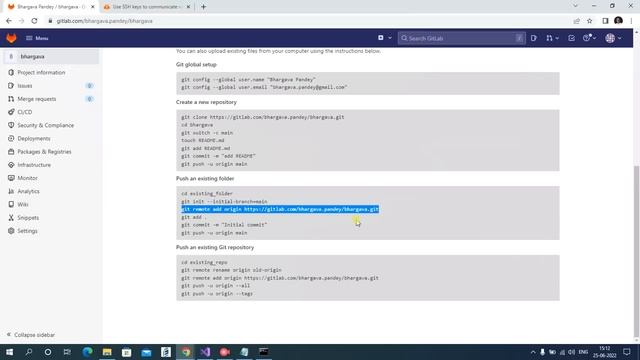This screenshot has width=640, height=360.
Task: Open a new browser tab
Action: tap(203, 7)
